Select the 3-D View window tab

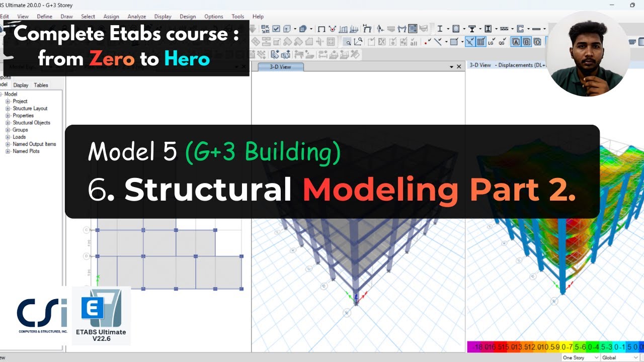pyautogui.click(x=281, y=67)
